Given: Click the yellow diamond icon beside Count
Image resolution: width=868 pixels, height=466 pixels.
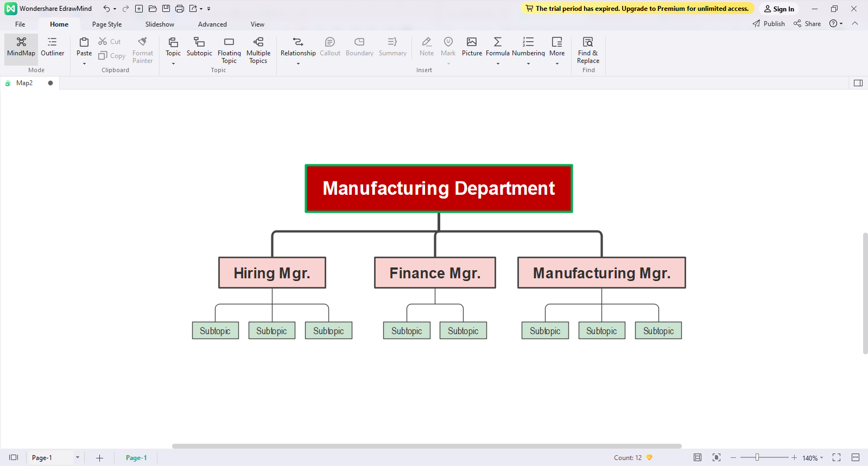Looking at the screenshot, I should pyautogui.click(x=649, y=458).
